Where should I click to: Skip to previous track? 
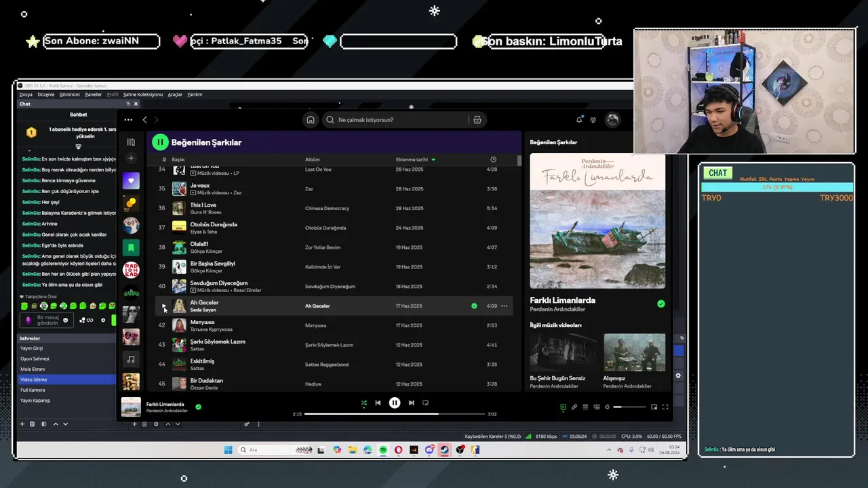(x=378, y=403)
